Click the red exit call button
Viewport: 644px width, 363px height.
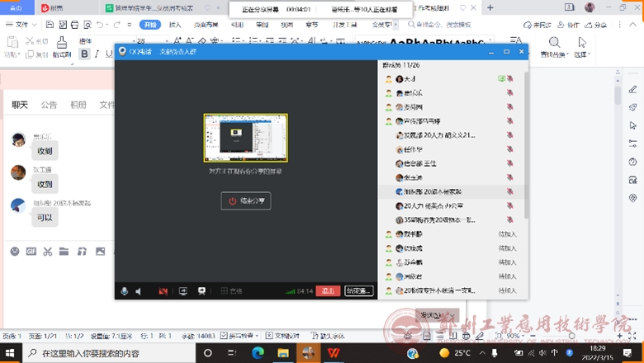[328, 291]
